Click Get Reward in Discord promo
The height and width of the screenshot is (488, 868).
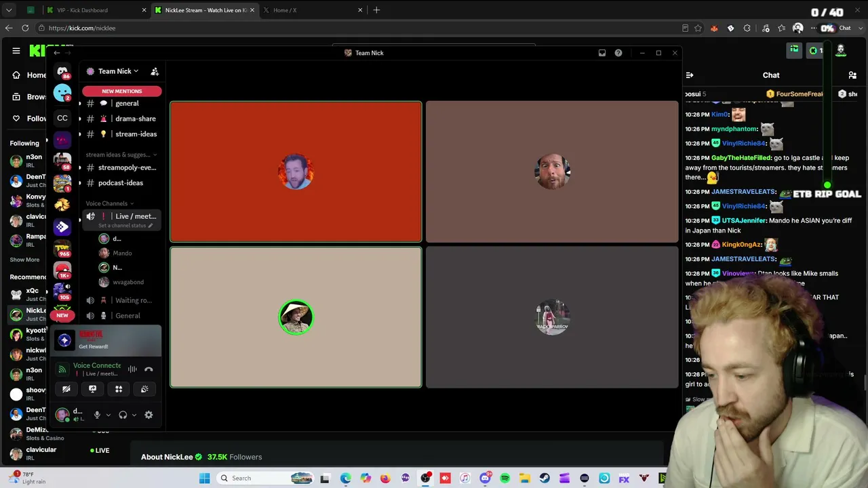tap(94, 346)
